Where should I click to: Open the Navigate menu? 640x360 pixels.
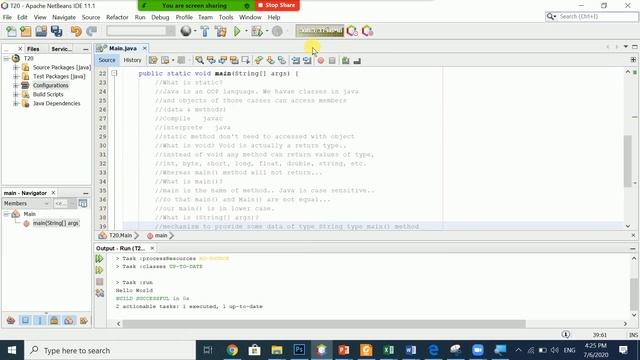64,17
